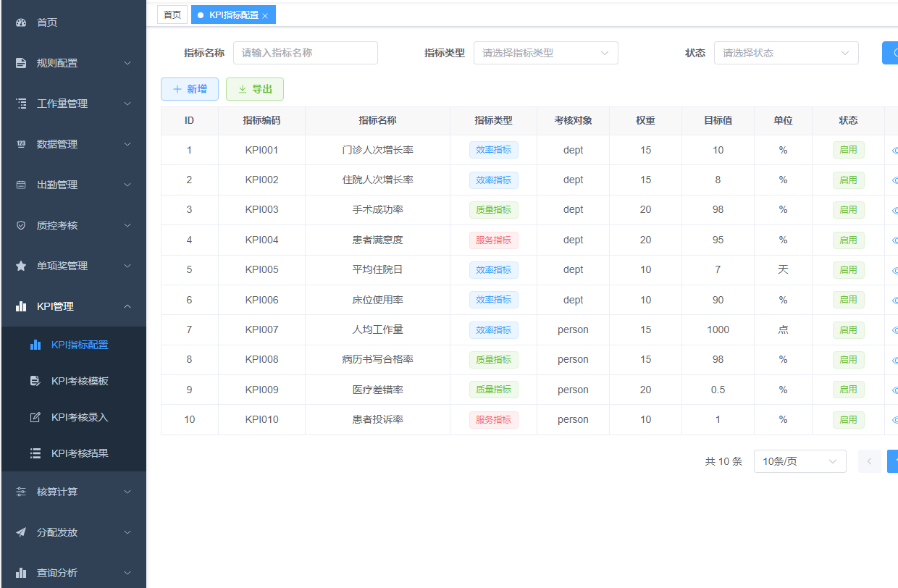The image size is (898, 588).
Task: Click the 目标值 column header
Action: click(x=718, y=121)
